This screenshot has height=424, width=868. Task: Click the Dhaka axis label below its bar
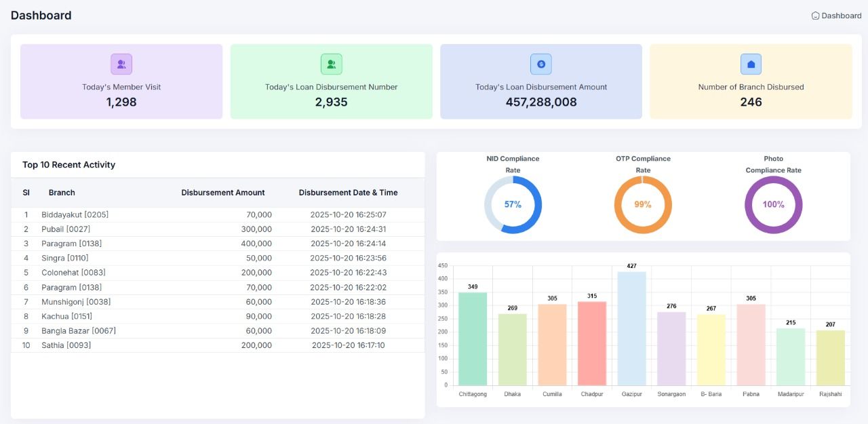click(513, 393)
